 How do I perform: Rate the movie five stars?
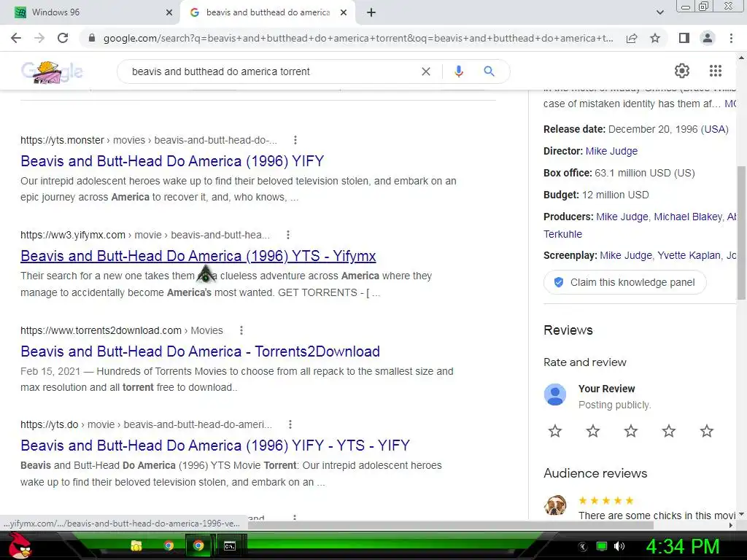[706, 431]
